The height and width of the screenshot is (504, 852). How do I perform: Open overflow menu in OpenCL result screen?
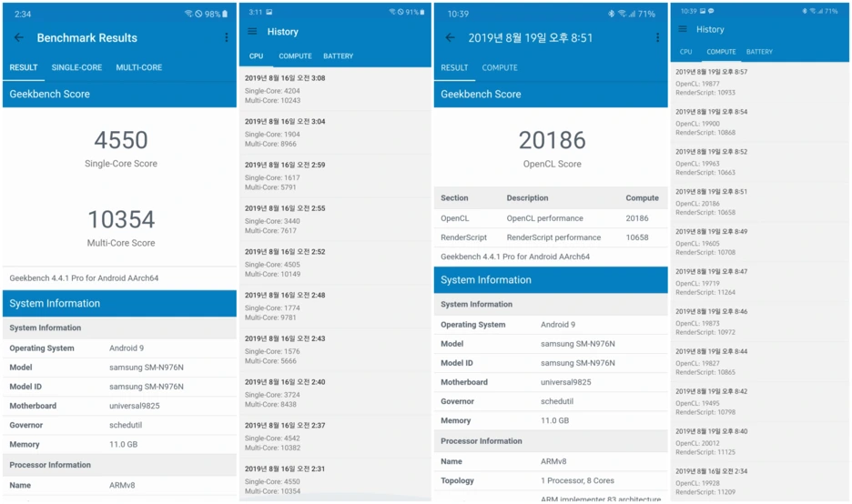tap(657, 37)
